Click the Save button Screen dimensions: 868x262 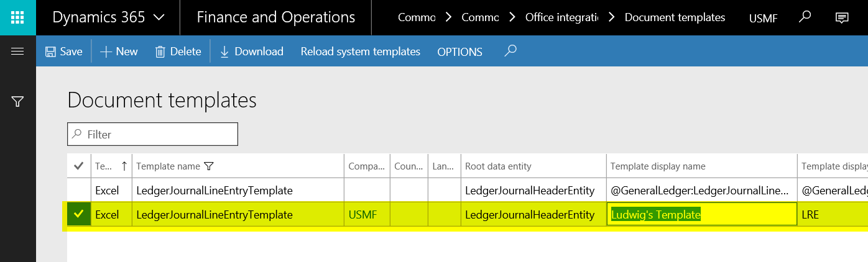[x=64, y=52]
